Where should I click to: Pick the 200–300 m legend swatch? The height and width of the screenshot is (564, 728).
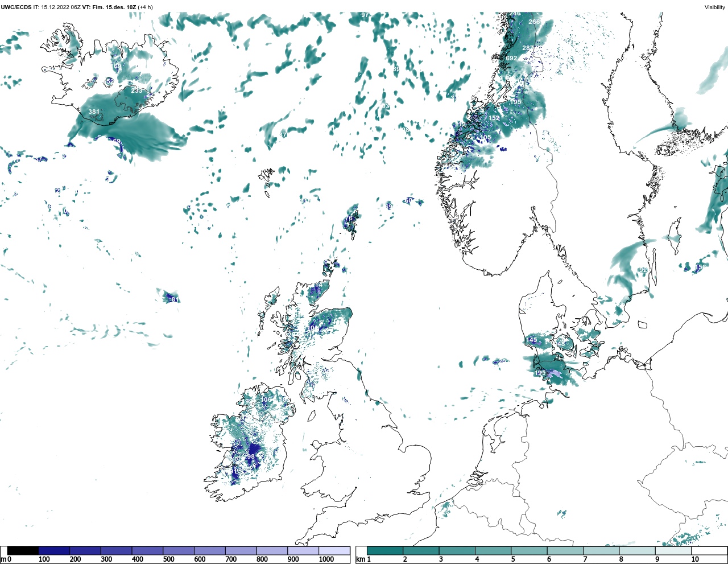85,550
